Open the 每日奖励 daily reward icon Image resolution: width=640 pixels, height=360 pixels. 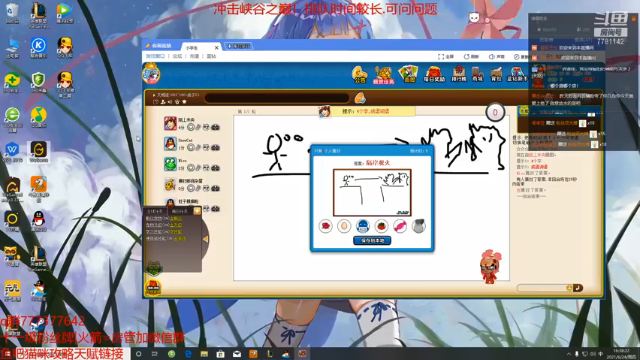coord(434,74)
